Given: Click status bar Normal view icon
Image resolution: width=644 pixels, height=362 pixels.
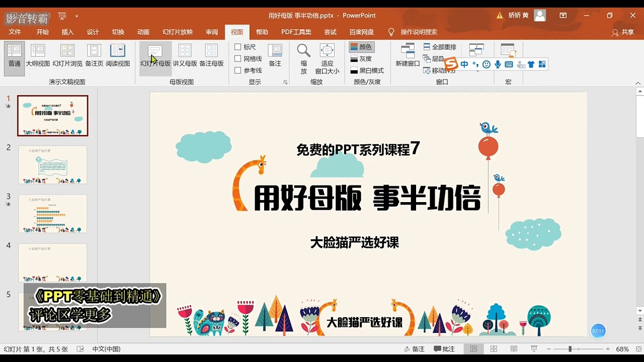Looking at the screenshot, I should pos(473,349).
